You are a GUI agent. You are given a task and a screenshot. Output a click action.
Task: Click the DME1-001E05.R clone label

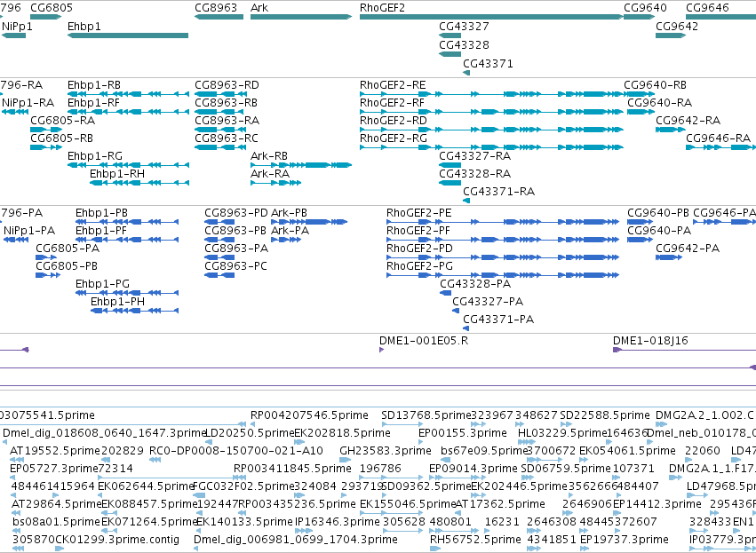click(x=424, y=341)
